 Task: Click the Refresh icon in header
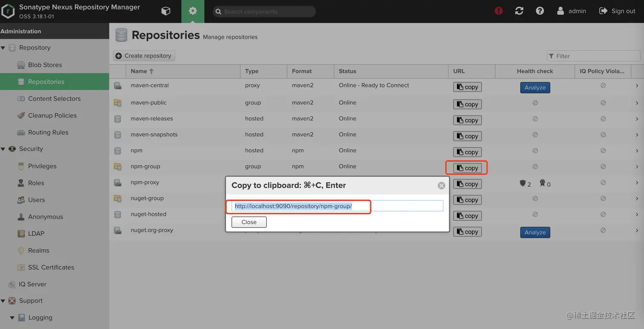(x=519, y=11)
